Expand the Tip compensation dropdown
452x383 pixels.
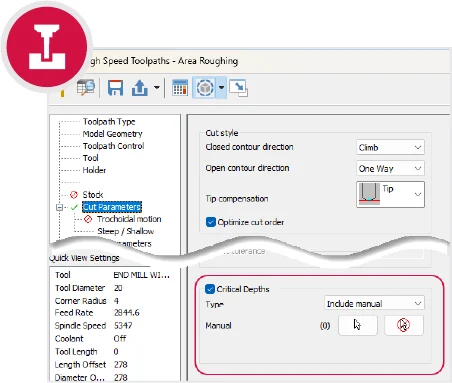pyautogui.click(x=390, y=194)
